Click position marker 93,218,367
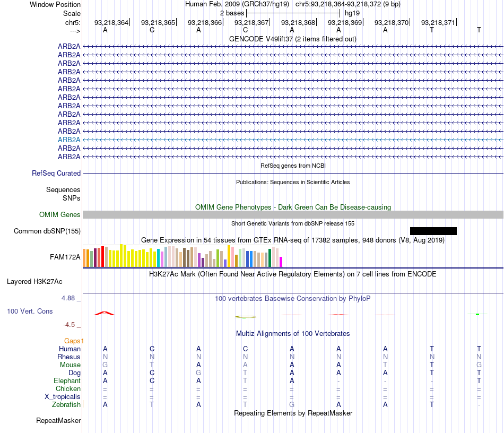Viewport: 504px width, 433px height. point(251,22)
